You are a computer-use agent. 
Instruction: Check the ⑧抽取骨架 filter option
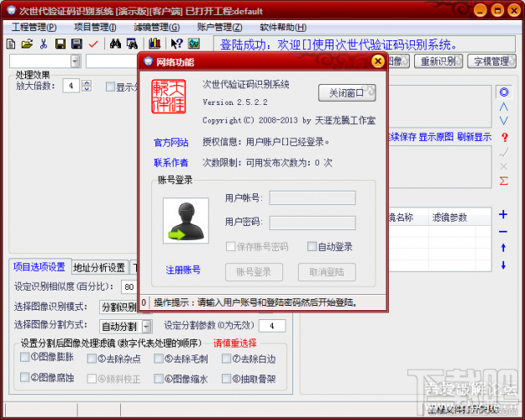tap(226, 379)
